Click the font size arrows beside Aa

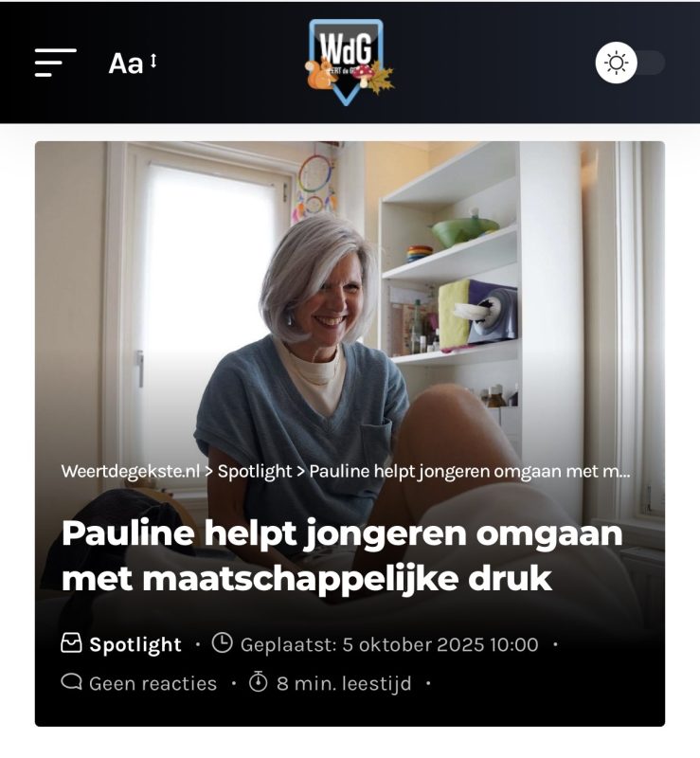click(x=153, y=61)
